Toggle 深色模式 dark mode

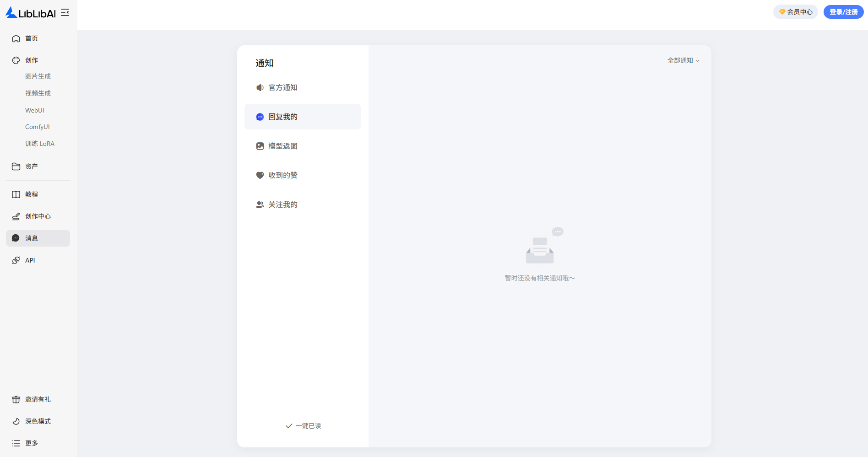(38, 421)
